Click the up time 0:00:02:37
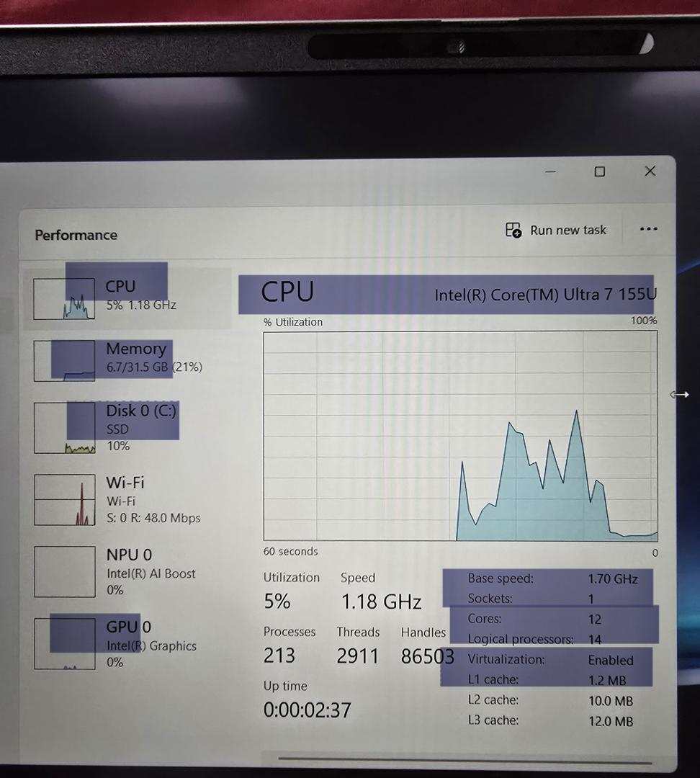700x778 pixels. pos(307,710)
